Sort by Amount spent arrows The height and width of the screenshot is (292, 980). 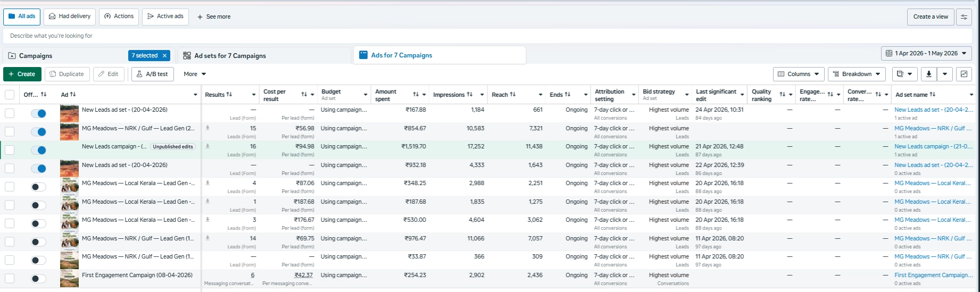416,95
